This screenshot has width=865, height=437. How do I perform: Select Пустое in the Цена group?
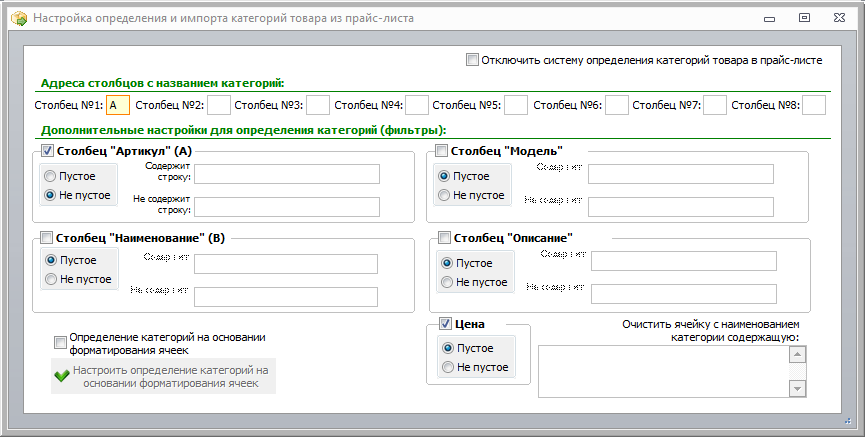448,348
